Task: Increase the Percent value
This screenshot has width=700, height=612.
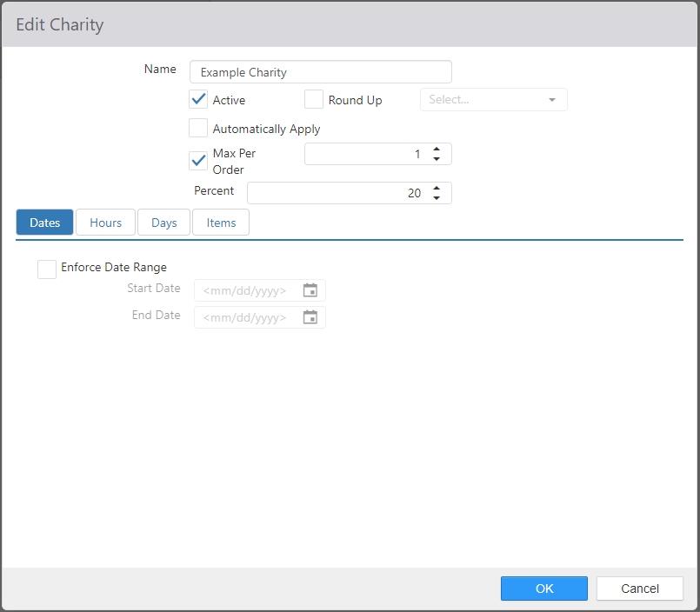Action: point(437,188)
